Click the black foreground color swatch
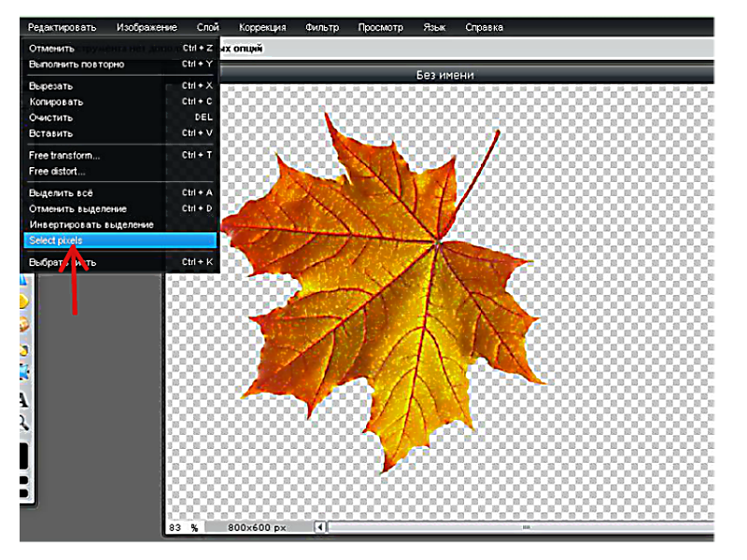 (x=23, y=457)
